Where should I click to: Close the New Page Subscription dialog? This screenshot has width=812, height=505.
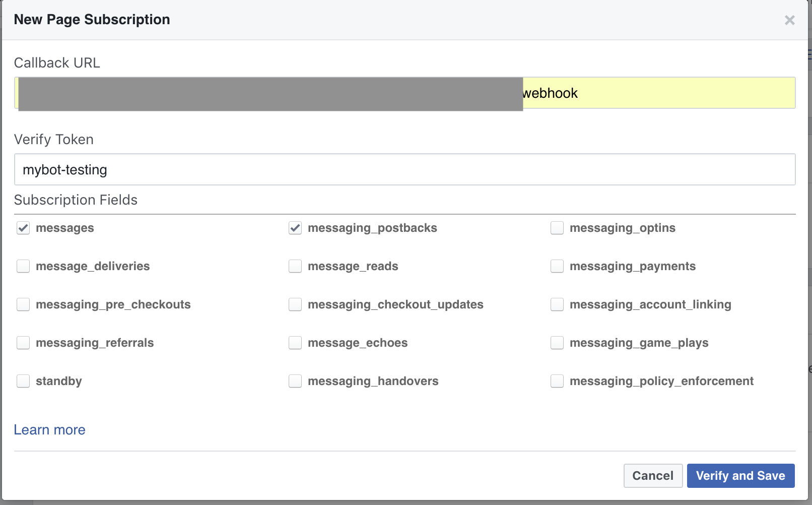coord(789,20)
